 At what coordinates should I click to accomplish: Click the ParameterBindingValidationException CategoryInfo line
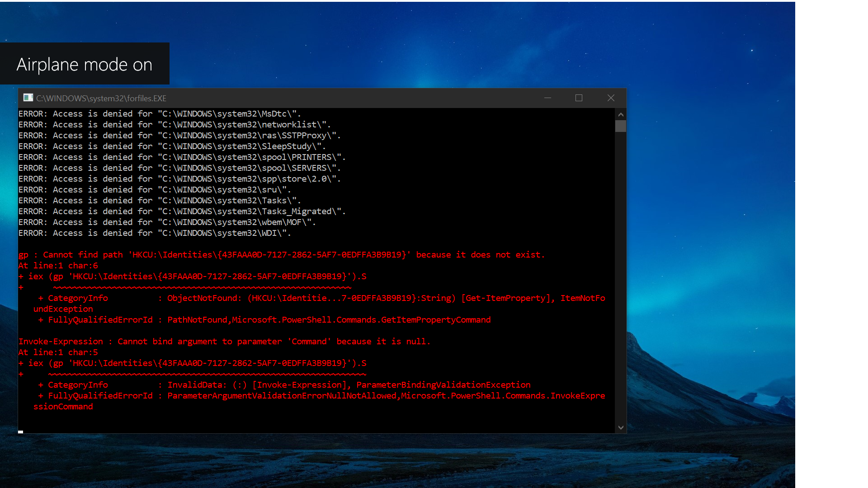tap(284, 385)
